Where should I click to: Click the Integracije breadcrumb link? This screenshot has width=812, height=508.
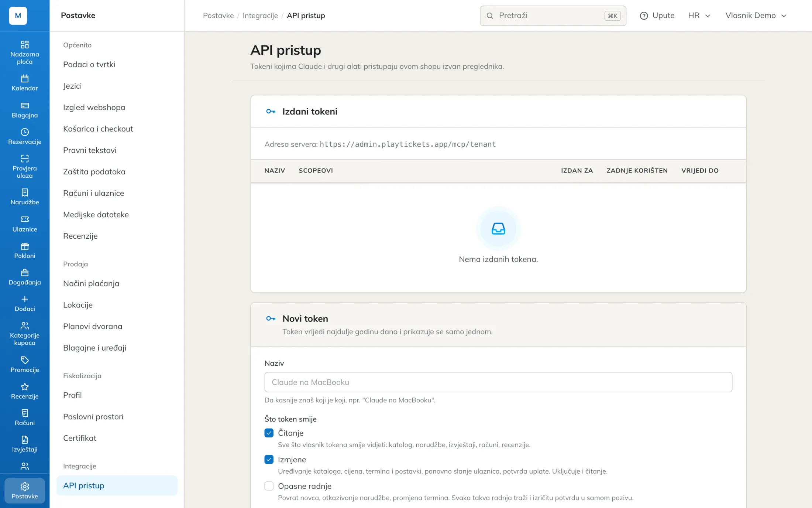pos(260,16)
